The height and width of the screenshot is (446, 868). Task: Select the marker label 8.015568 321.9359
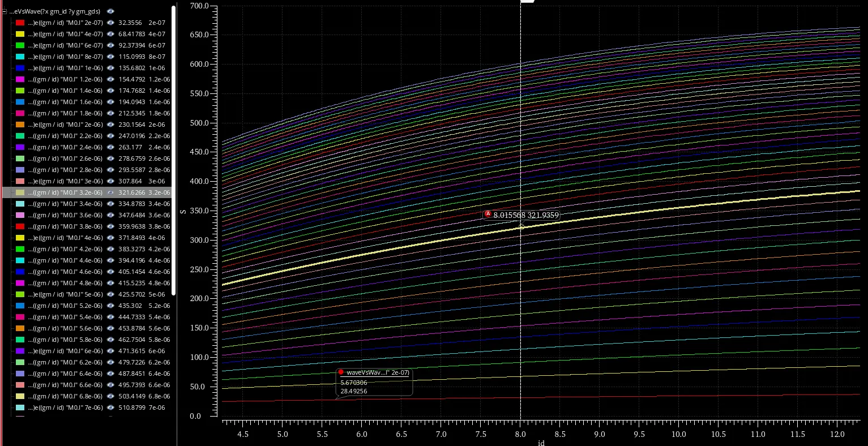(526, 215)
